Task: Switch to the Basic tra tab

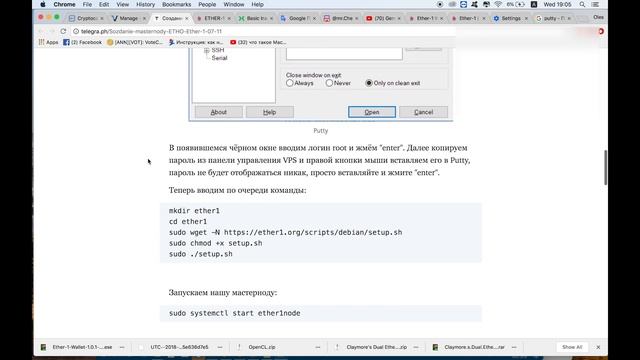Action: [256, 18]
